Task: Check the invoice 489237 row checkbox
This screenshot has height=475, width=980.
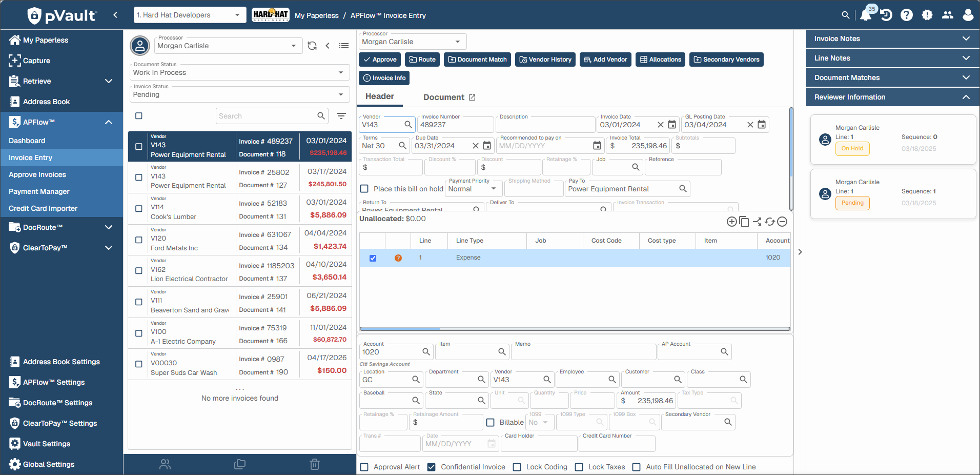Action: pos(139,147)
